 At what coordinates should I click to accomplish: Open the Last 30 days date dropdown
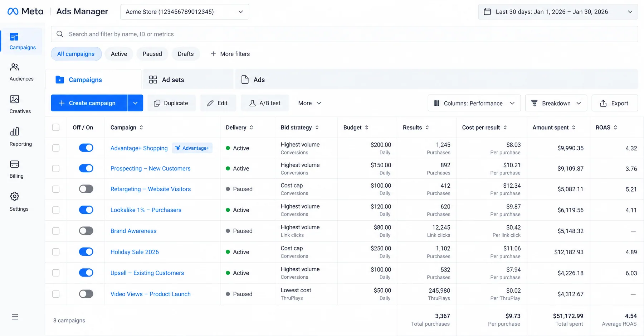(558, 12)
